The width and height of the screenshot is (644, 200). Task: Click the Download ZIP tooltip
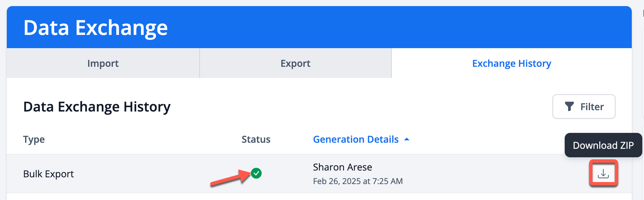click(x=603, y=145)
